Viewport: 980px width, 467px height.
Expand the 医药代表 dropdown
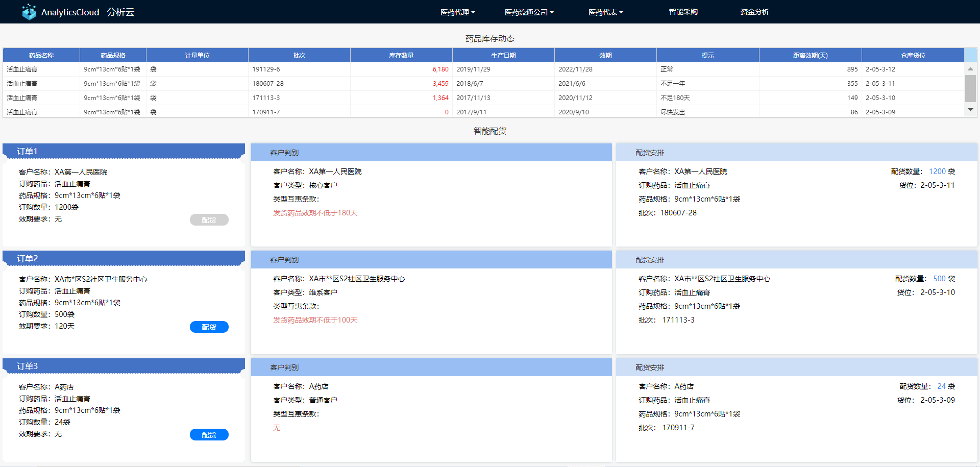coord(605,12)
